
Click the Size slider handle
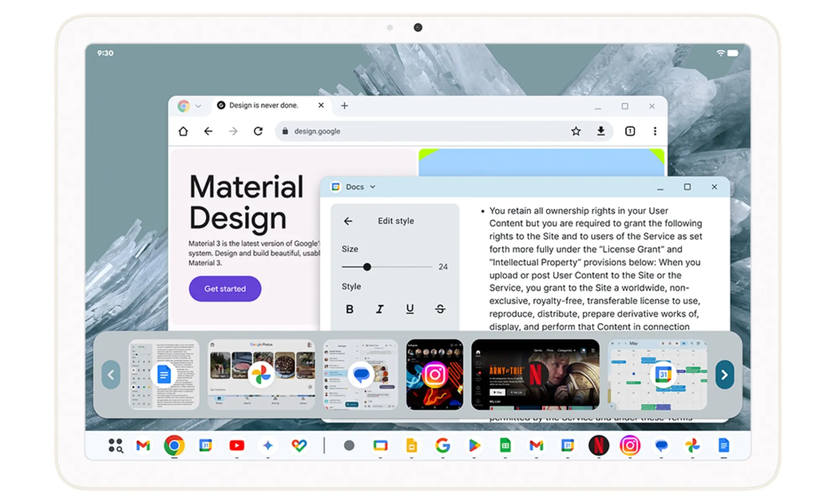(x=367, y=267)
